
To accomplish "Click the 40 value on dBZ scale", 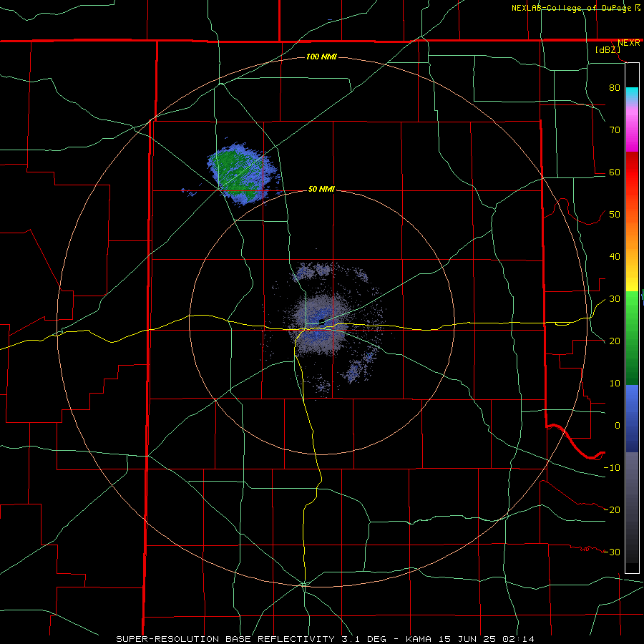I will tap(615, 257).
